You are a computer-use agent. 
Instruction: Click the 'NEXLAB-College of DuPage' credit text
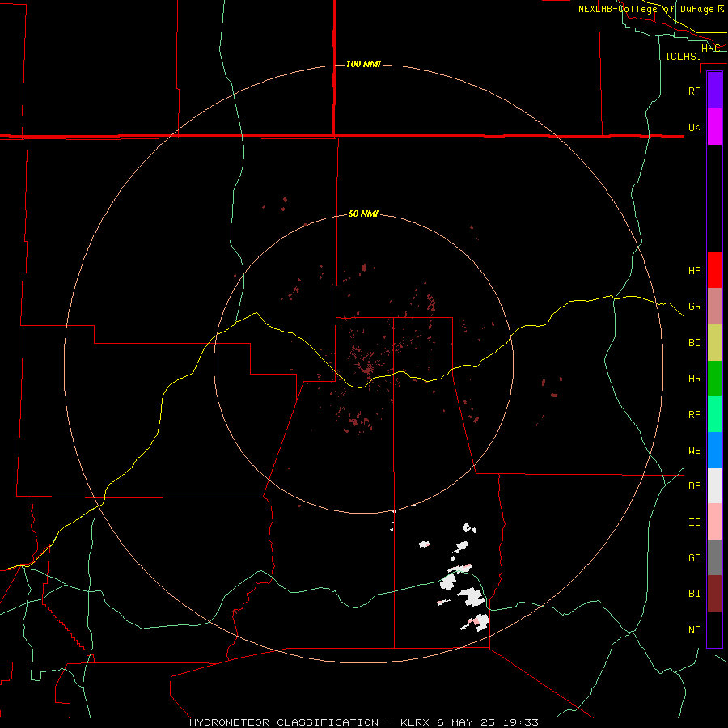pyautogui.click(x=645, y=9)
